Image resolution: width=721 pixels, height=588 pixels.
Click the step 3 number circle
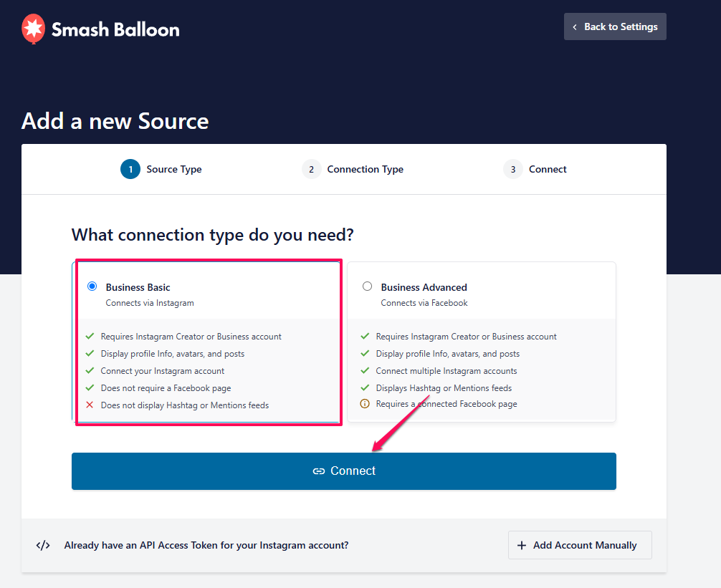[x=512, y=170]
